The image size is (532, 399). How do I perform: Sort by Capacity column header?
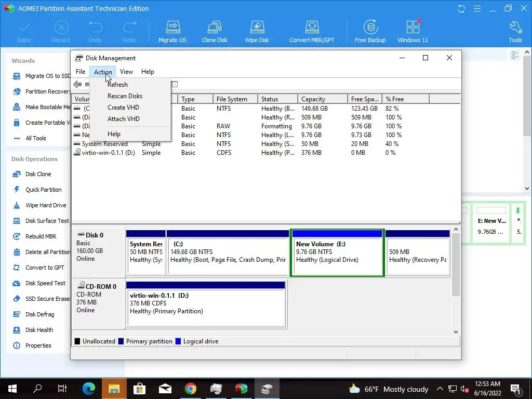(x=322, y=99)
